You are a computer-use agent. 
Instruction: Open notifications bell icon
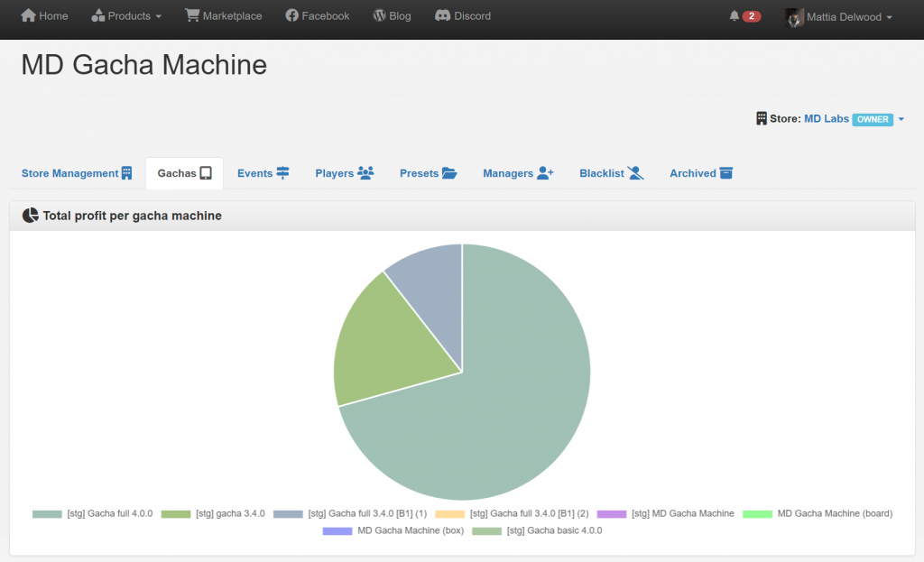[x=735, y=16]
